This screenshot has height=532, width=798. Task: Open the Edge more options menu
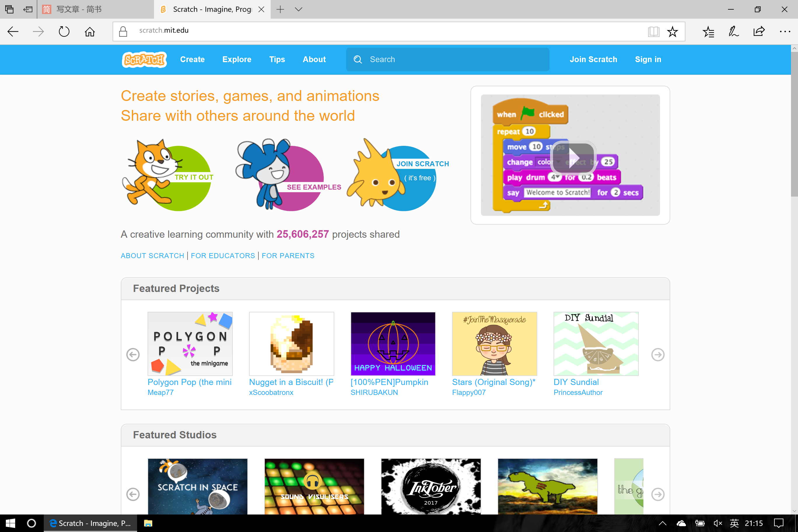click(785, 32)
